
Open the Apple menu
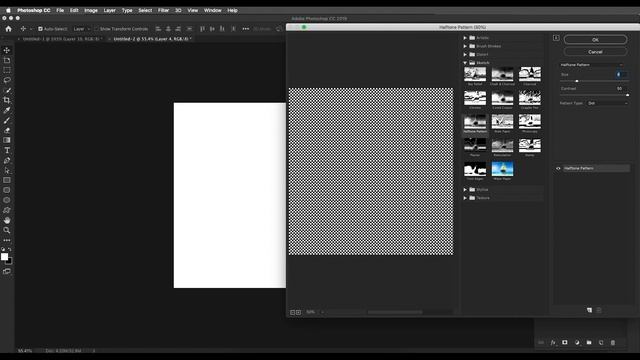point(8,10)
